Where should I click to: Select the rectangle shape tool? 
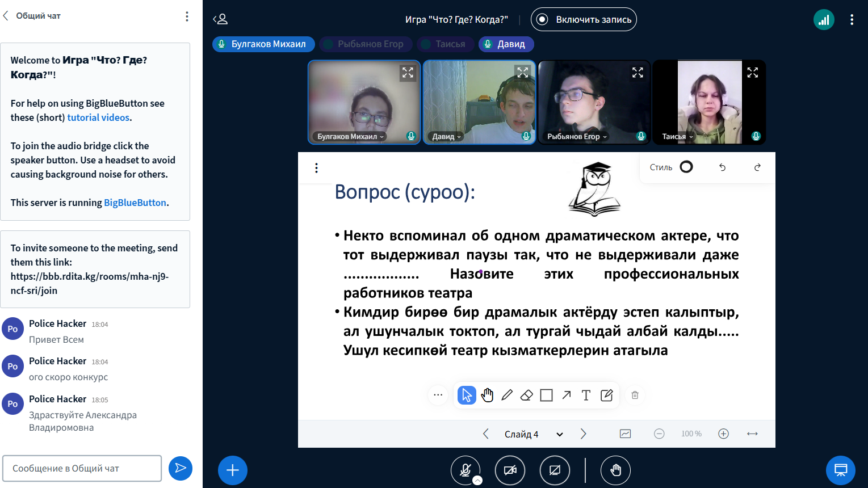click(546, 395)
